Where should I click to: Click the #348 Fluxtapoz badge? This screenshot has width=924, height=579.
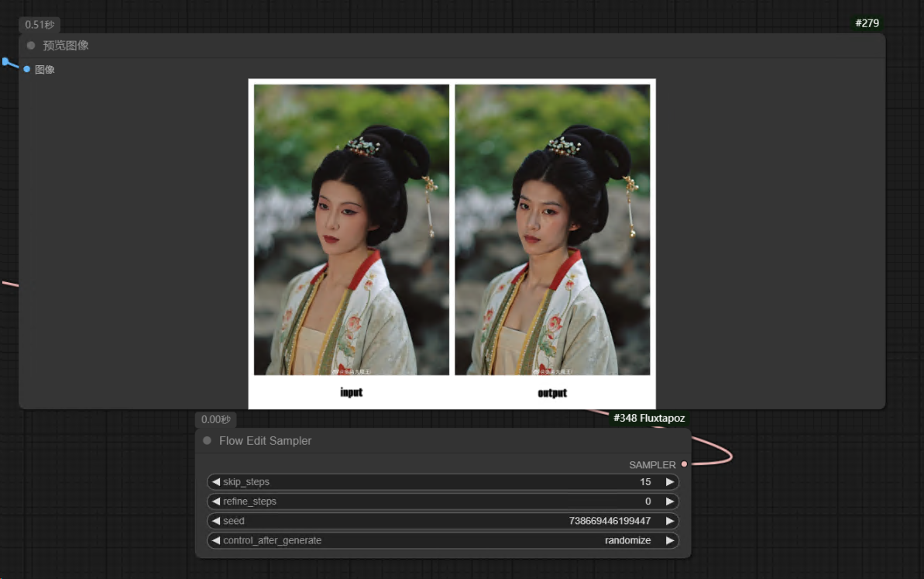[x=648, y=418]
